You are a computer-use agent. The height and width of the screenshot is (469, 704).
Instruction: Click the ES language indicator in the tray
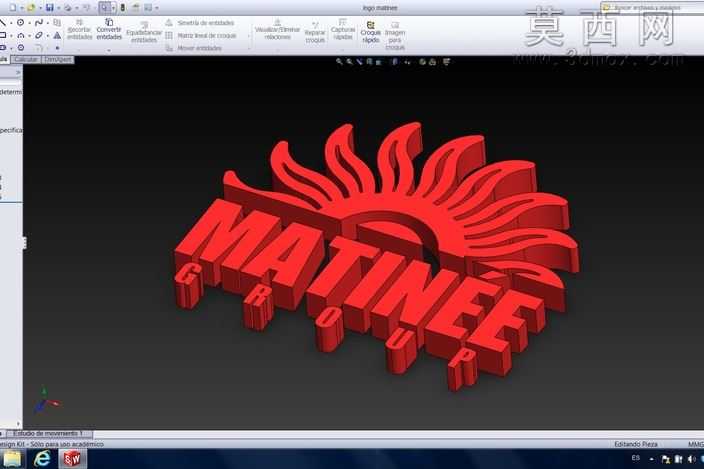pyautogui.click(x=636, y=458)
